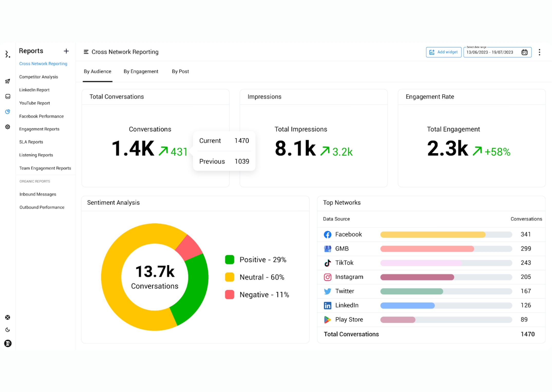Image resolution: width=552 pixels, height=392 pixels.
Task: Open settings gear icon in left sidebar
Action: pyautogui.click(x=8, y=127)
